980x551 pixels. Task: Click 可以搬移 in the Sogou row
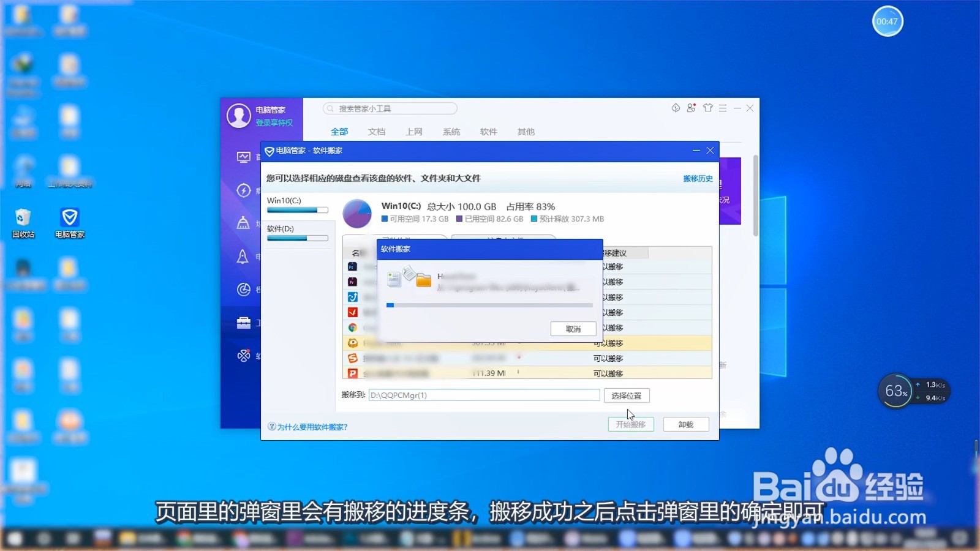[x=608, y=358]
